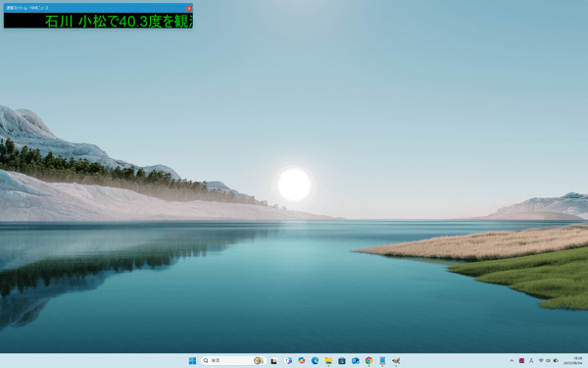This screenshot has height=368, width=588.
Task: Open Wi-Fi network quick settings
Action: (541, 361)
